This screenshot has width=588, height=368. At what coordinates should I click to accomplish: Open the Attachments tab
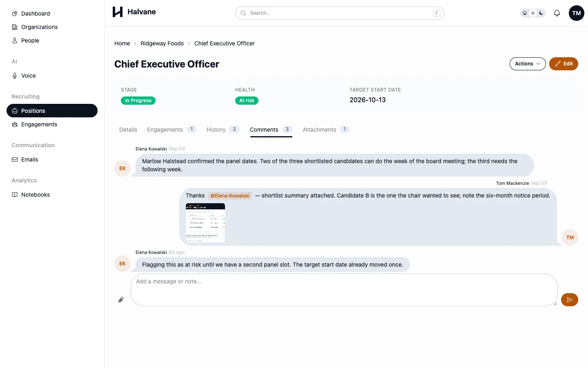point(326,130)
